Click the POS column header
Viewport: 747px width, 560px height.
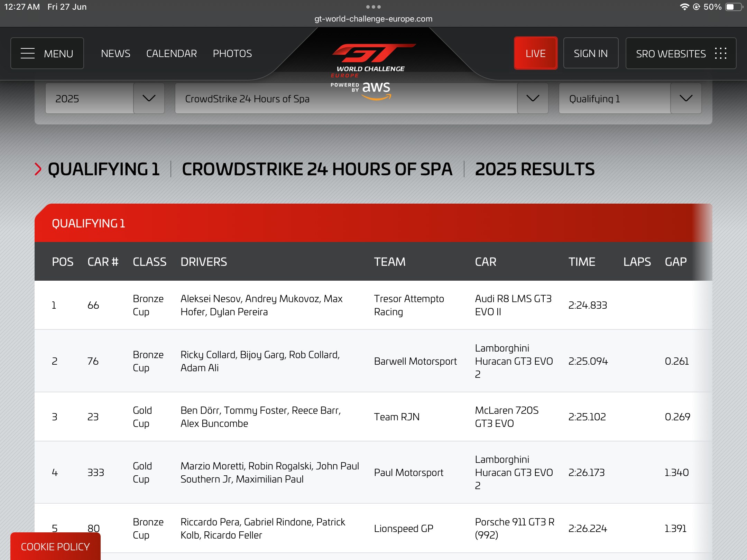point(63,262)
